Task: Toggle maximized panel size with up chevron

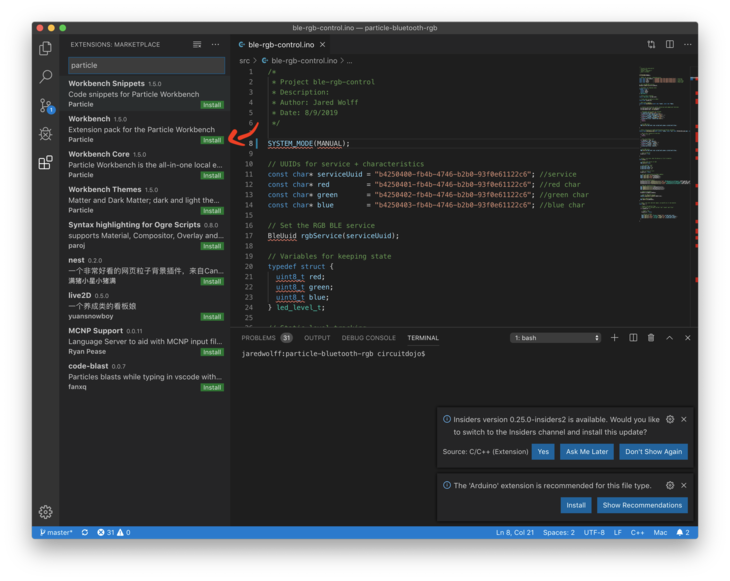Action: 669,338
